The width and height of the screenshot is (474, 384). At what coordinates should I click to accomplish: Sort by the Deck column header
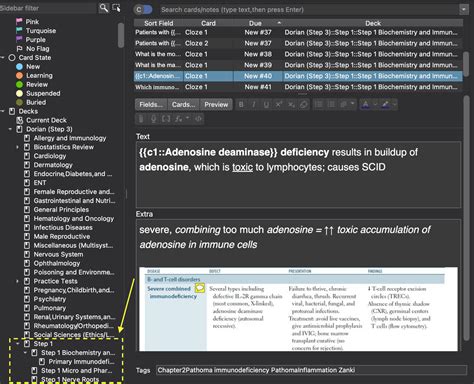tap(373, 23)
